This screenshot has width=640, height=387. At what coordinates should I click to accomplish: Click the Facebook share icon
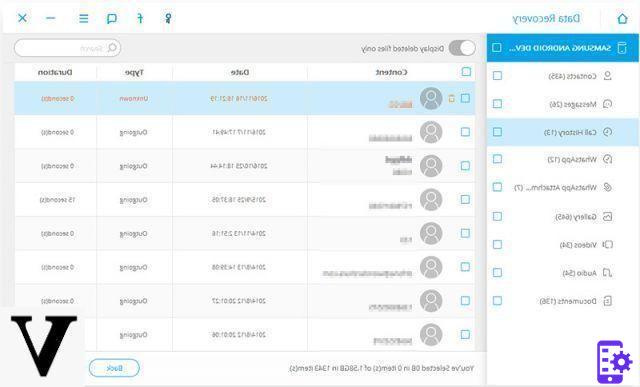click(140, 18)
